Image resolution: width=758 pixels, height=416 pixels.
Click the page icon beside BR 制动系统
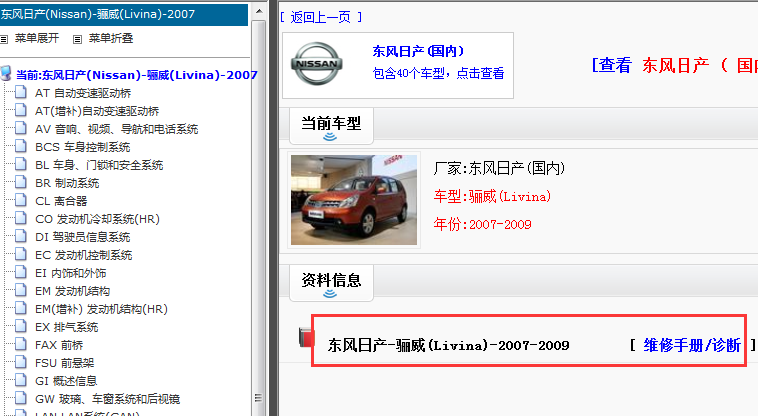tap(21, 182)
